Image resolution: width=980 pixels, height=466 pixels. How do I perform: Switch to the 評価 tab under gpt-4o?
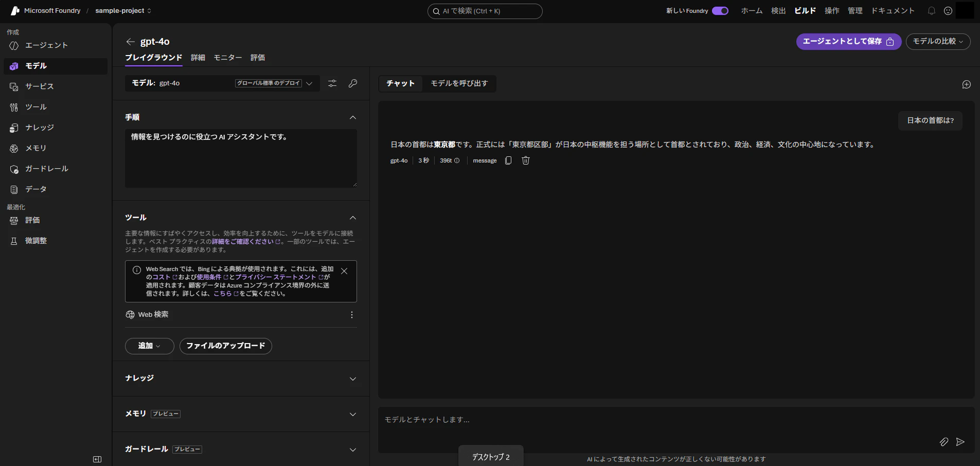[x=258, y=58]
